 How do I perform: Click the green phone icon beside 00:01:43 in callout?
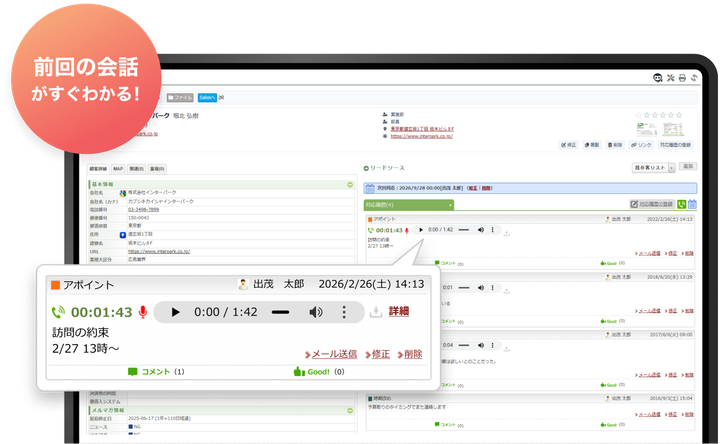click(x=58, y=312)
